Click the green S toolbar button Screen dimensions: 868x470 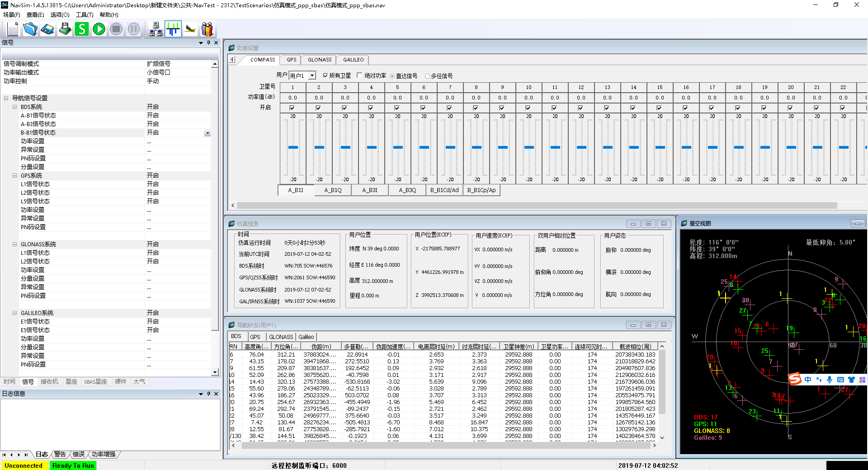pos(82,29)
